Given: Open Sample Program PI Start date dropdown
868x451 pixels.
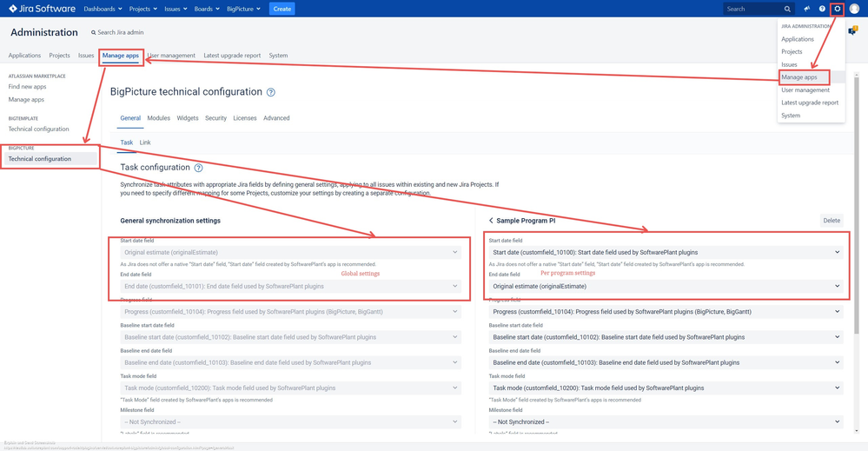Looking at the screenshot, I should pos(666,252).
